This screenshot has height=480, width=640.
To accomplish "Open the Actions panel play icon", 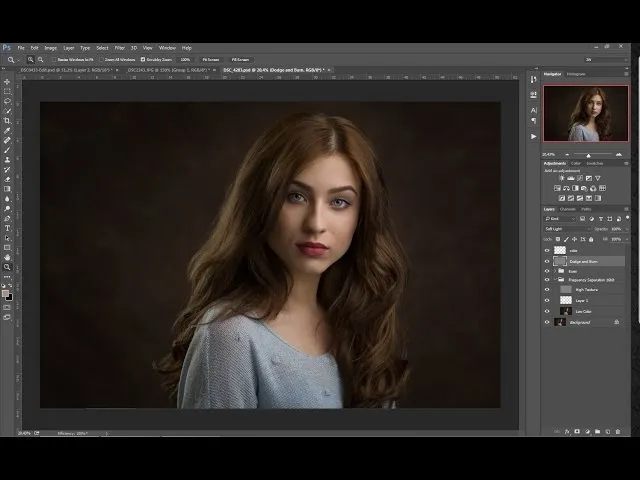I will pos(533,136).
